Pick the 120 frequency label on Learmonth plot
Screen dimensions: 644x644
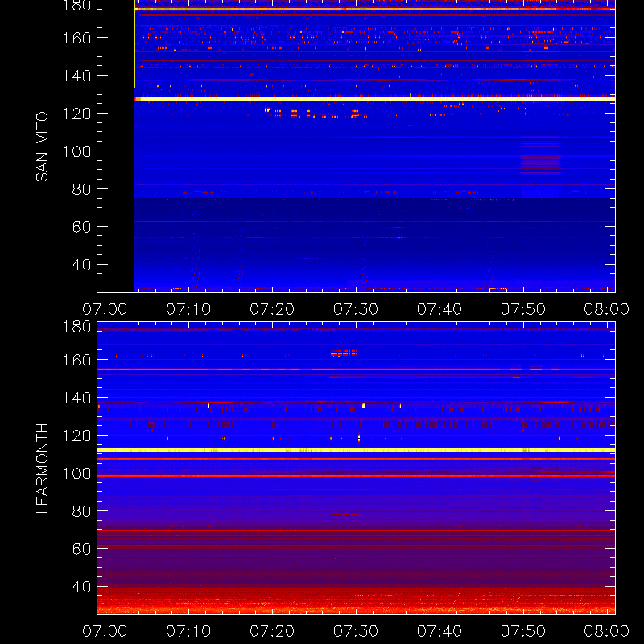76,436
